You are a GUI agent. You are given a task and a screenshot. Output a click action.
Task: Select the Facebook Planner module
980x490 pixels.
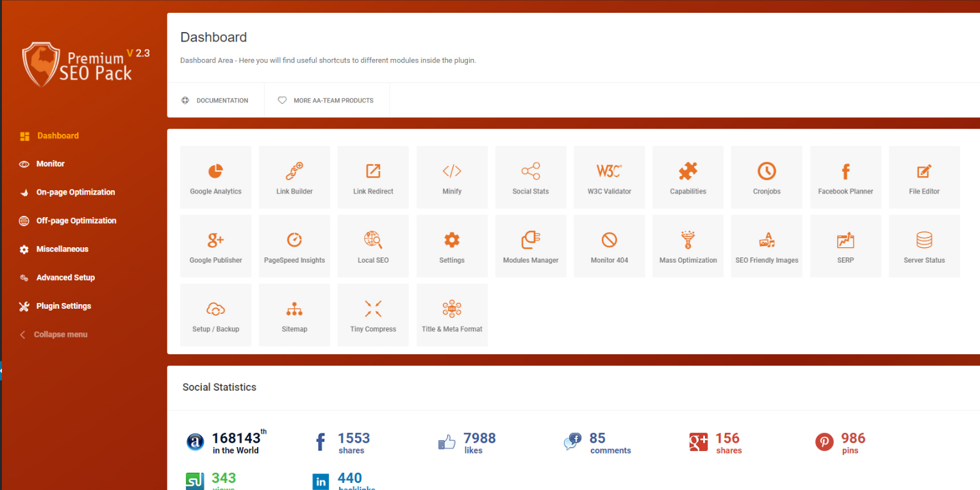point(845,177)
